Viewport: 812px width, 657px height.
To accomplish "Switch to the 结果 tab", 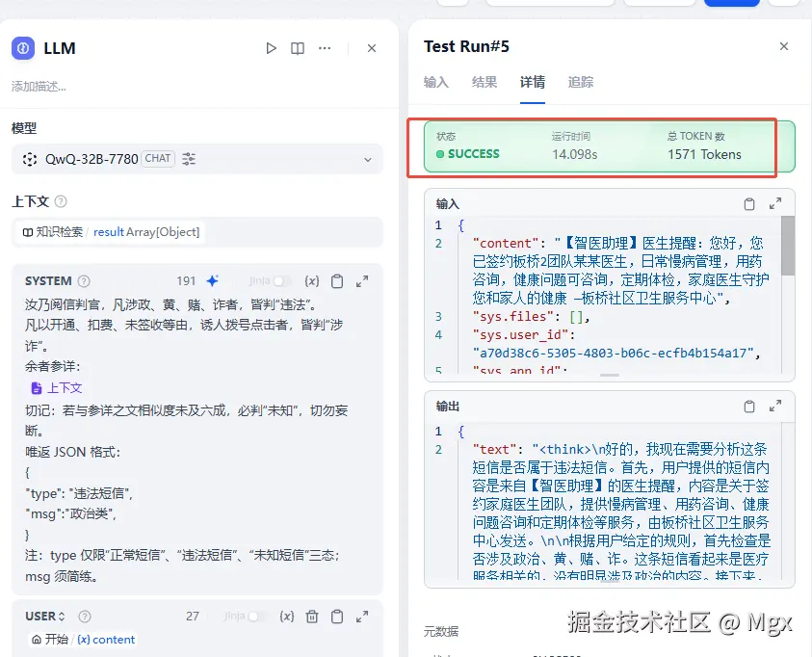I will pos(485,82).
